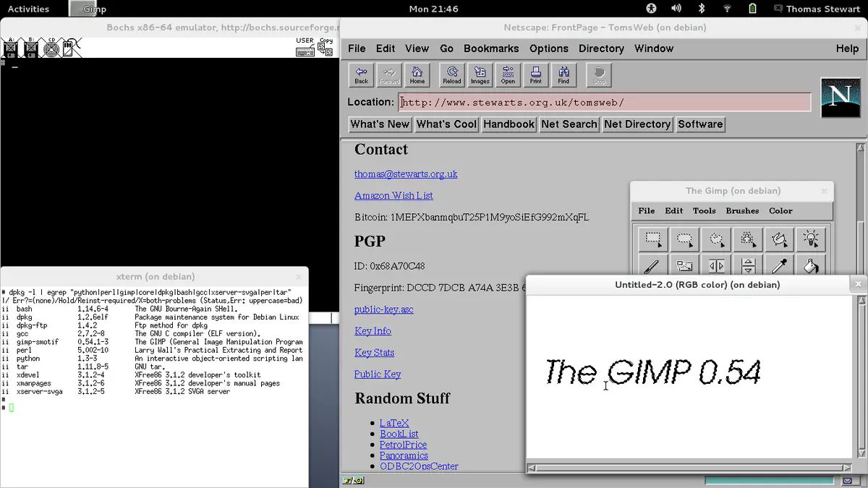Screen dimensions: 868x488
Task: Click the Print icon in Netscape
Action: coord(535,74)
